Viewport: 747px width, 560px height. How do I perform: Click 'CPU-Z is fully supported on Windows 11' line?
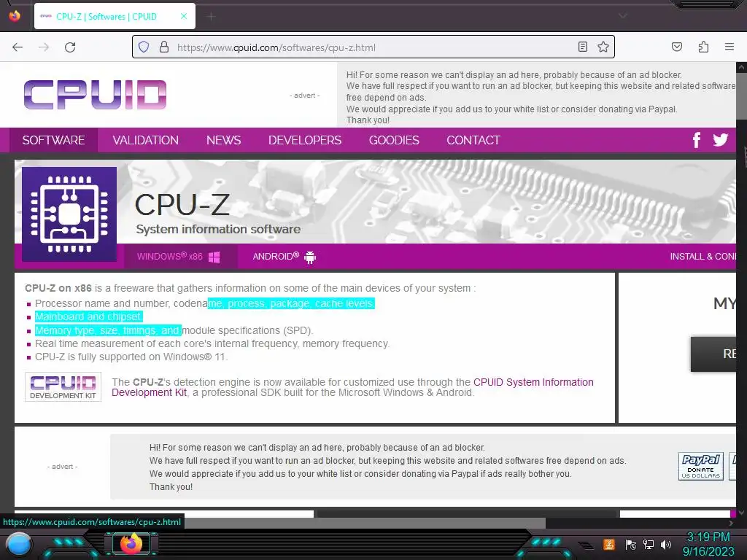click(131, 357)
